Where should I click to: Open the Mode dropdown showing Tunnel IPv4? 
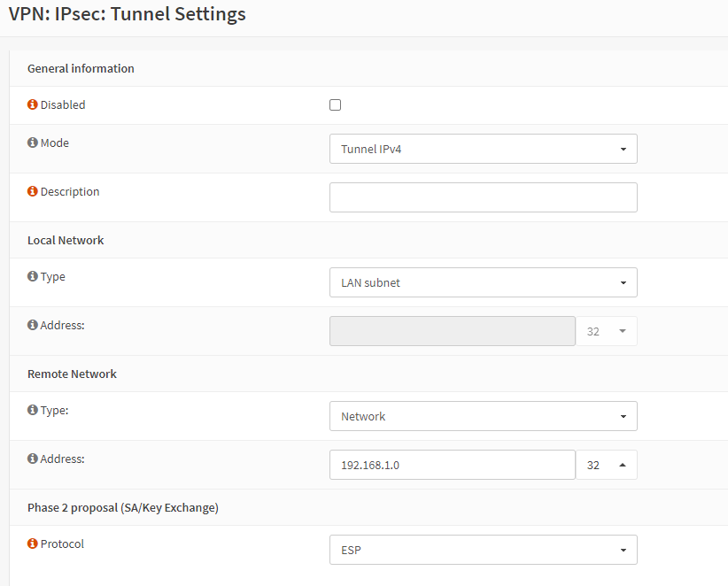coord(483,149)
